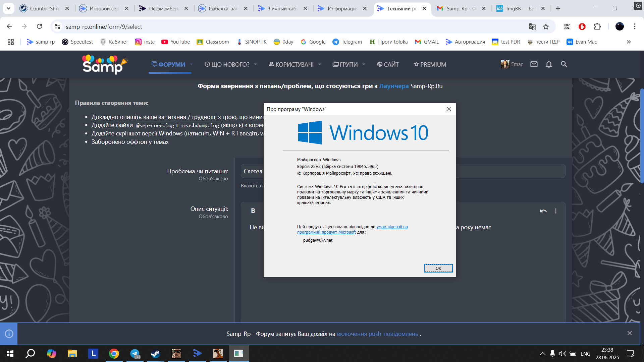Open a new browser tab
644x362 pixels.
[x=558, y=8]
